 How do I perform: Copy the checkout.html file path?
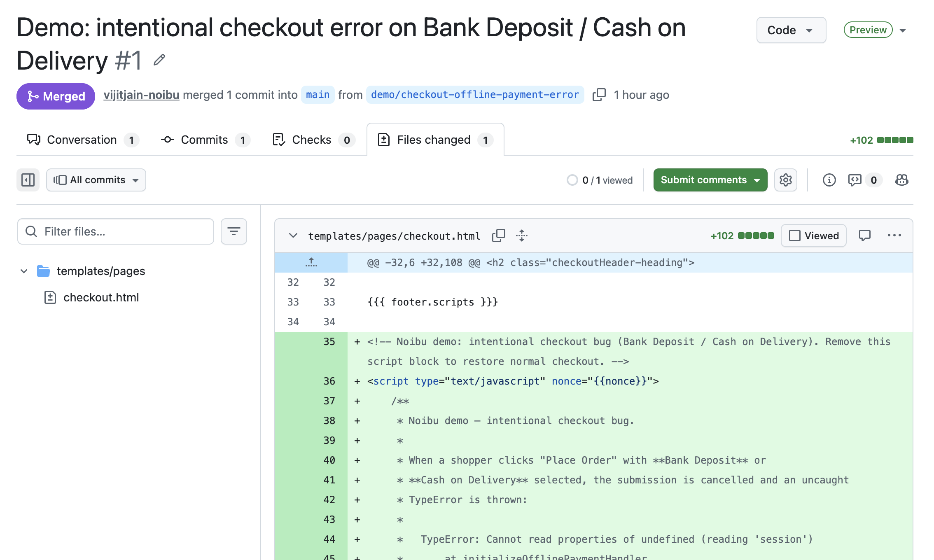pyautogui.click(x=498, y=236)
